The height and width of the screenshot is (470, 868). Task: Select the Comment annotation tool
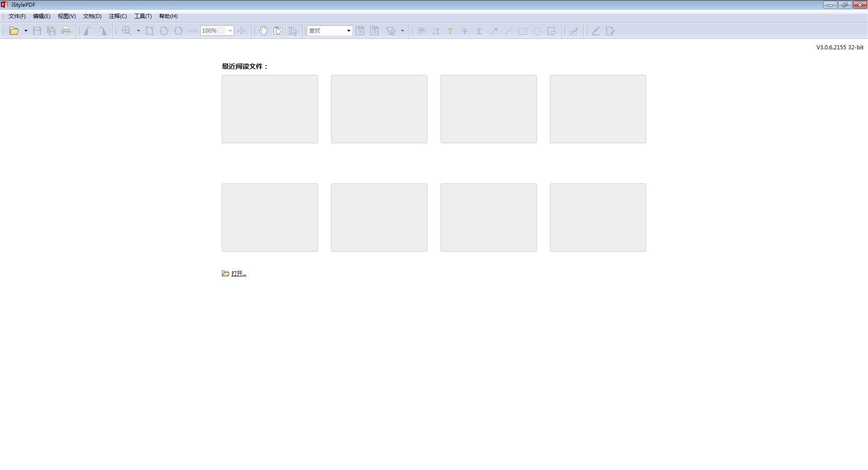click(421, 31)
